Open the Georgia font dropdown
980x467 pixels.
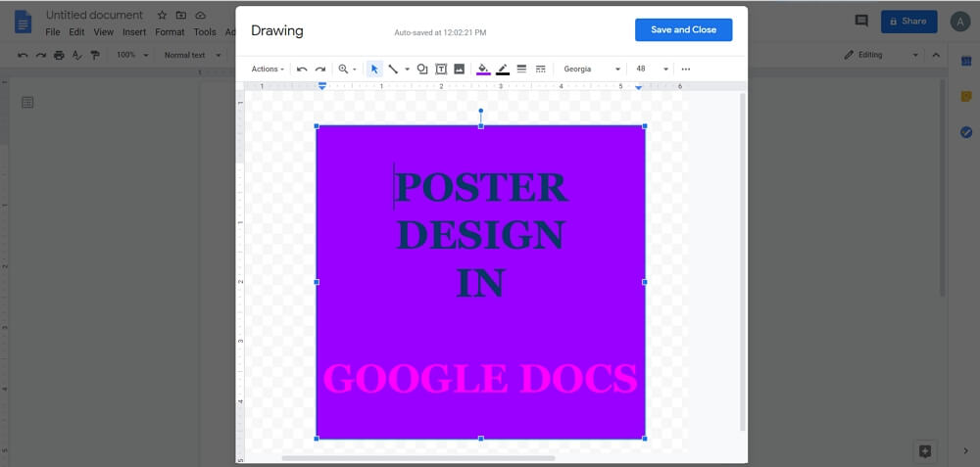(592, 70)
